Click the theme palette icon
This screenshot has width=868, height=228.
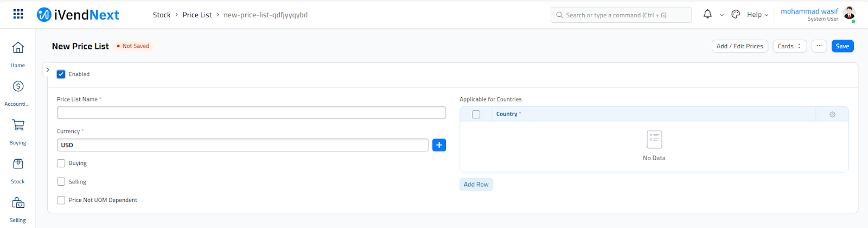tap(736, 15)
